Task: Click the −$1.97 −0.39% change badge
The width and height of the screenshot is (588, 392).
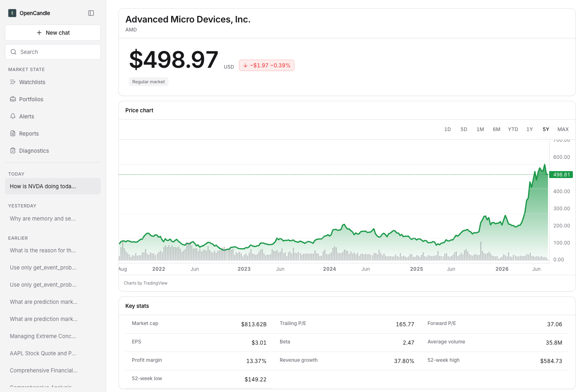Action: point(267,65)
